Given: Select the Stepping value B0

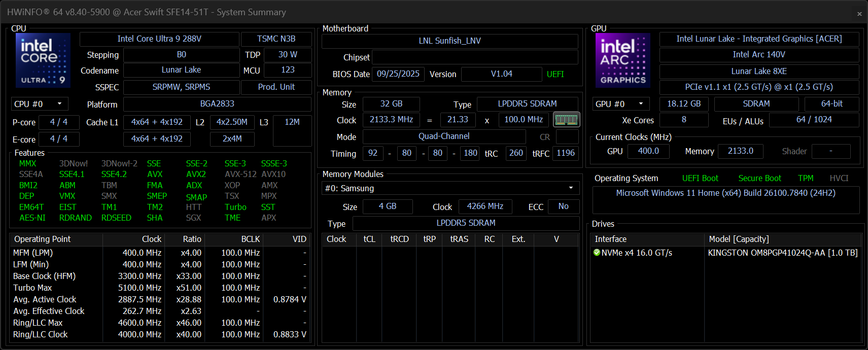Looking at the screenshot, I should (181, 55).
